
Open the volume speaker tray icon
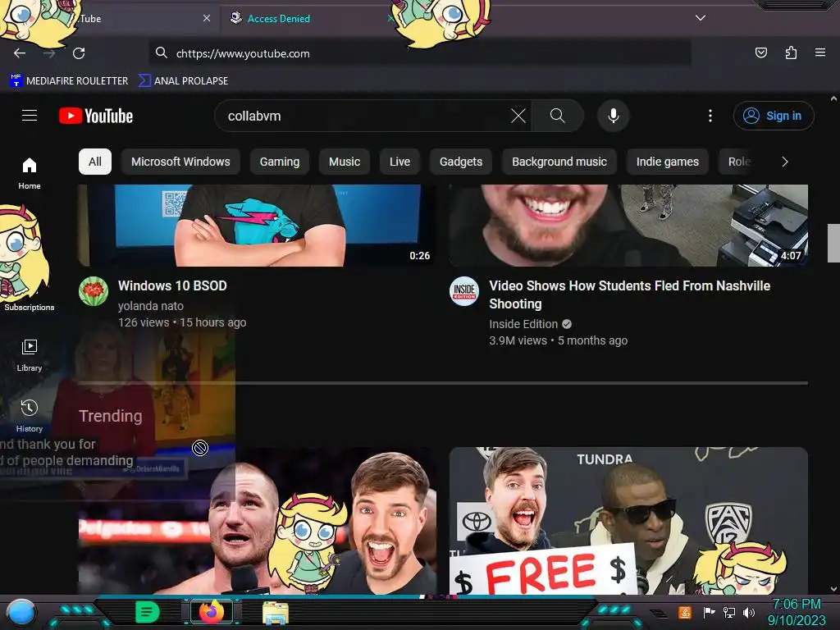tap(749, 612)
